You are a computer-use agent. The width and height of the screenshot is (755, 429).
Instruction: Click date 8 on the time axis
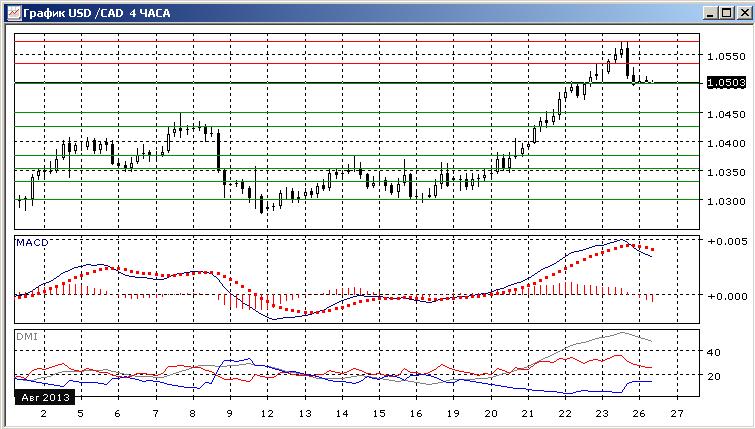[193, 414]
